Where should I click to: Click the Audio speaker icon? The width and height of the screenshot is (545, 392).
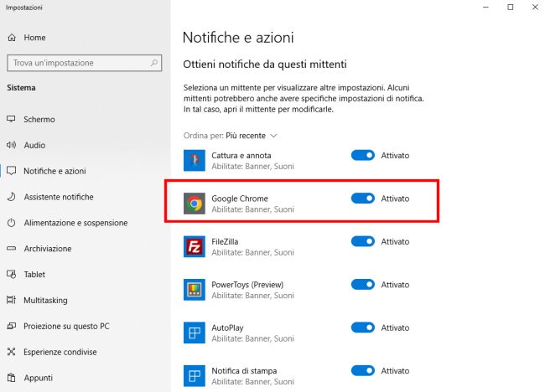(12, 145)
